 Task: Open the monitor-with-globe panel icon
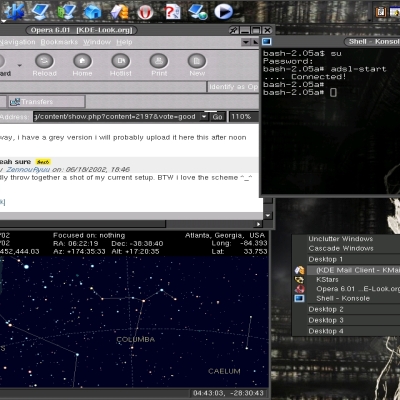(198, 12)
